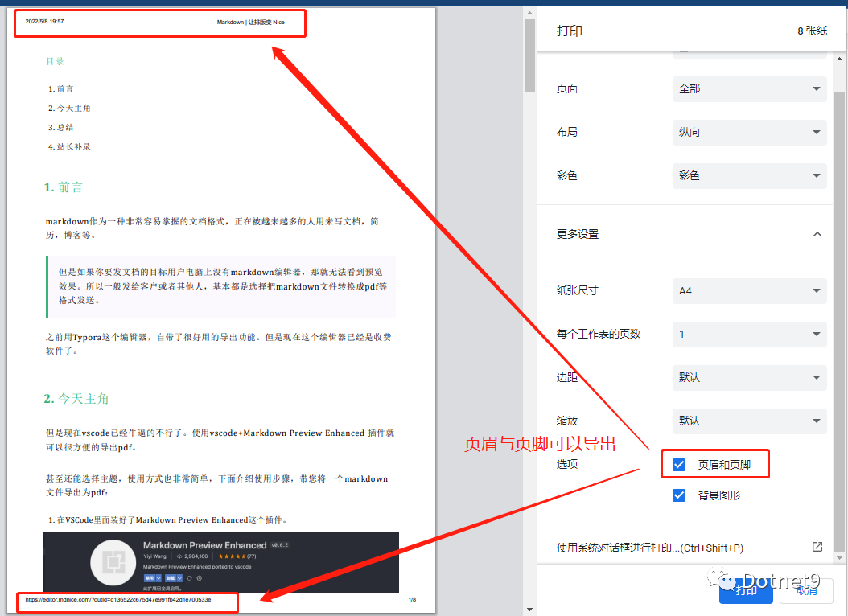Toggle the 背景图形 checkbox
Image resolution: width=848 pixels, height=616 pixels.
tap(679, 495)
